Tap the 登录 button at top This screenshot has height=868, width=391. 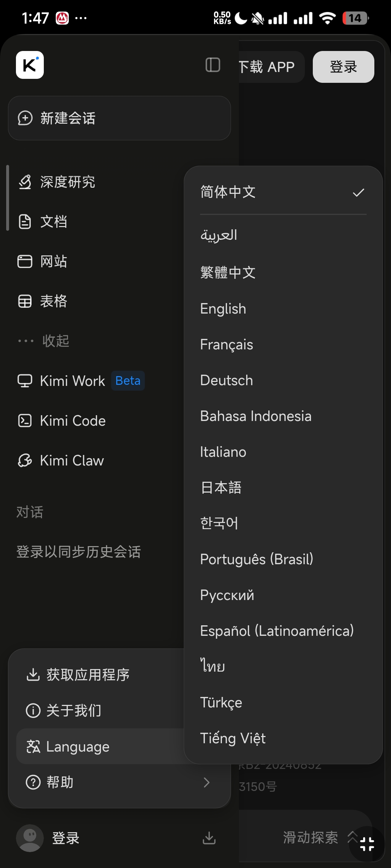pos(343,67)
